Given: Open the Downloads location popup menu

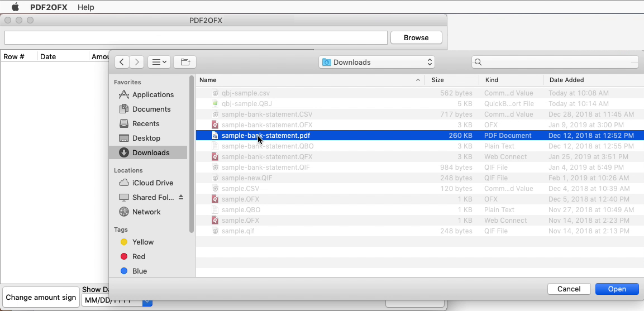Looking at the screenshot, I should [376, 62].
